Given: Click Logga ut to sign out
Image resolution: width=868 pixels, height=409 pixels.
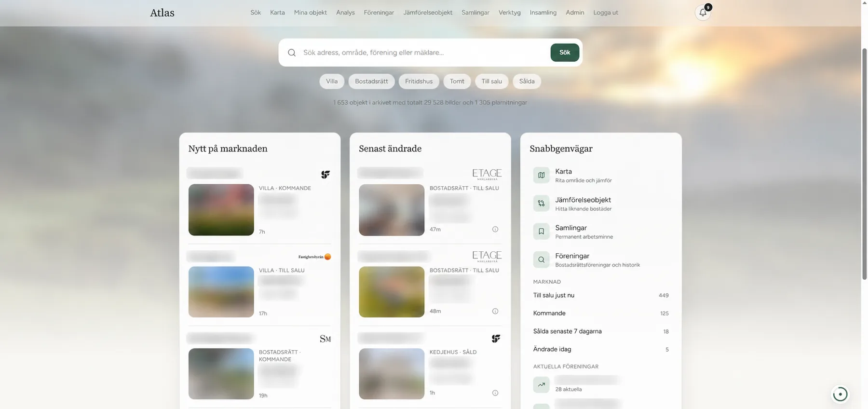Looking at the screenshot, I should click(x=606, y=13).
